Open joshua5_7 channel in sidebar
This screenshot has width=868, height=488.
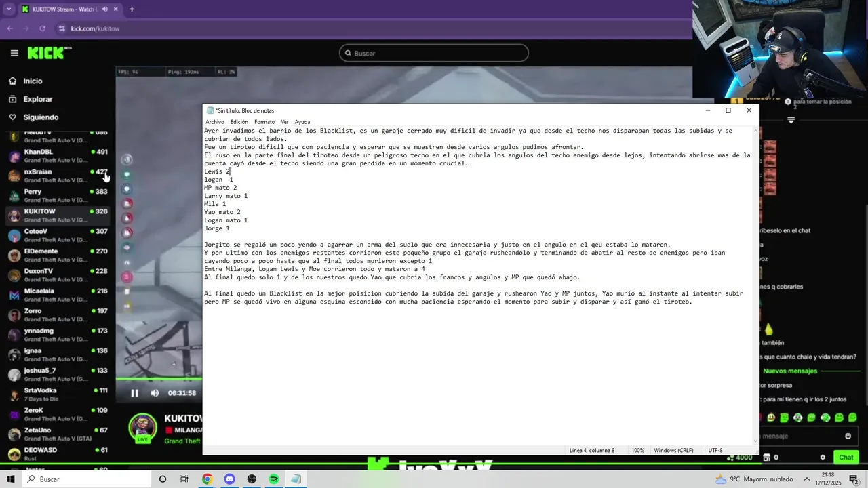tap(57, 374)
